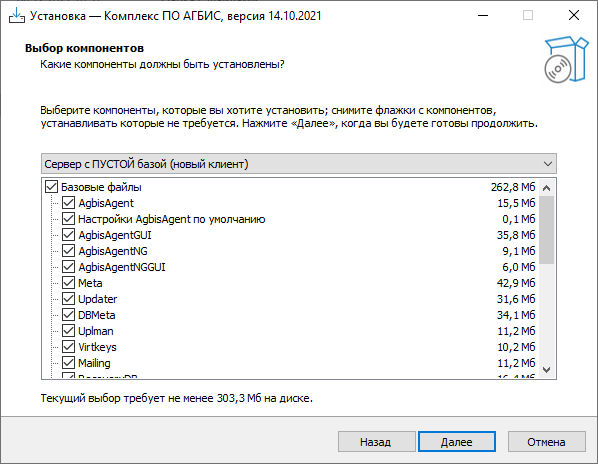This screenshot has width=598, height=464.
Task: Cancel installation with Отмена
Action: (x=547, y=442)
